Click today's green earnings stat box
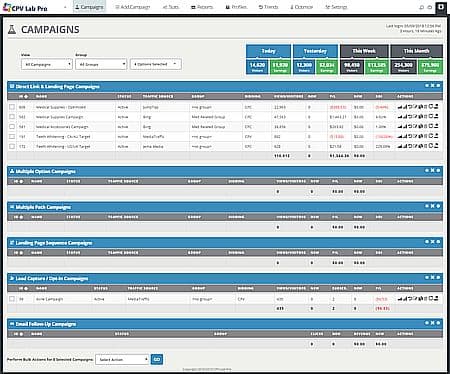Viewport: 450px width, 374px height. [280, 66]
